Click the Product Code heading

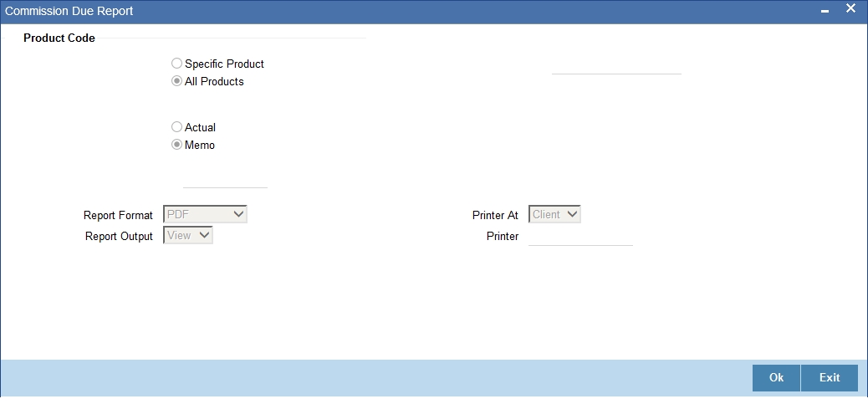click(x=59, y=38)
